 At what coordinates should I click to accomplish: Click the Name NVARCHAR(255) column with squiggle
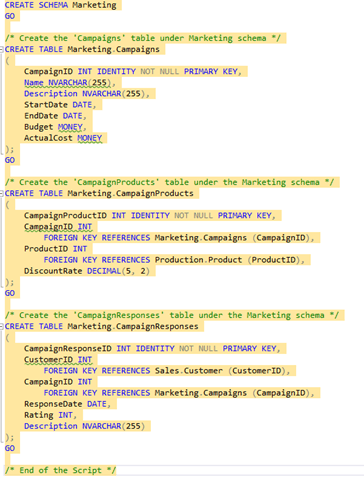(x=69, y=83)
